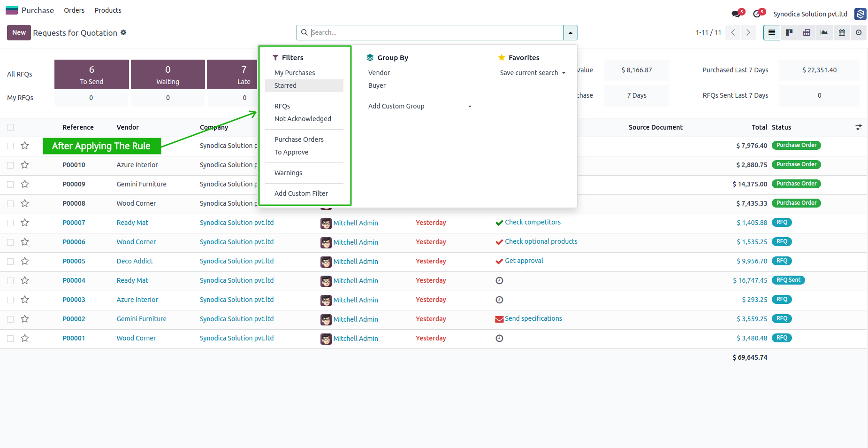Star the P00007 order row
The height and width of the screenshot is (448, 868).
click(25, 223)
